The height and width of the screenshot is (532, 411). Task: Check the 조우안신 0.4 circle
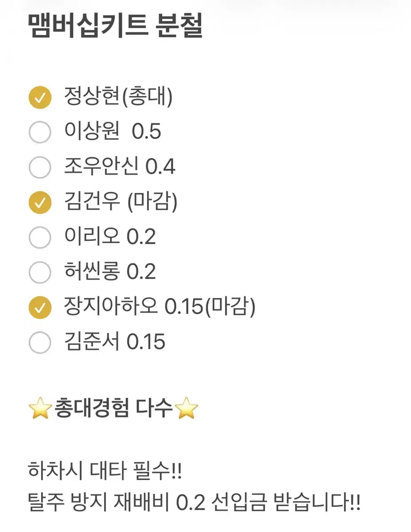(40, 168)
